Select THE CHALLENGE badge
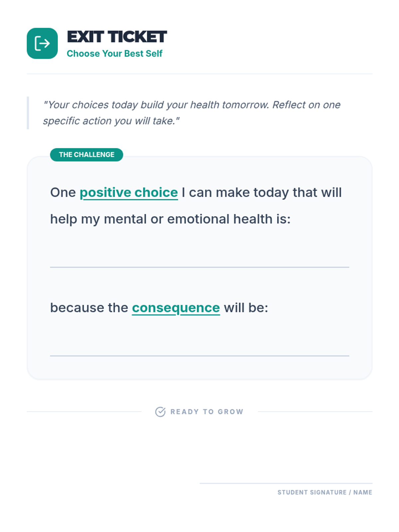The image size is (399, 532). [86, 155]
